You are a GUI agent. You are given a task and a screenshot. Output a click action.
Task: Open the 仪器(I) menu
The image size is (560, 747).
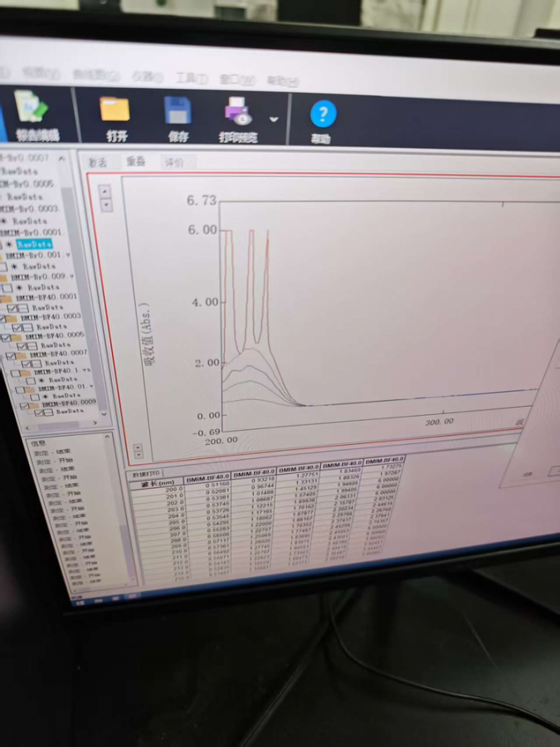(148, 76)
